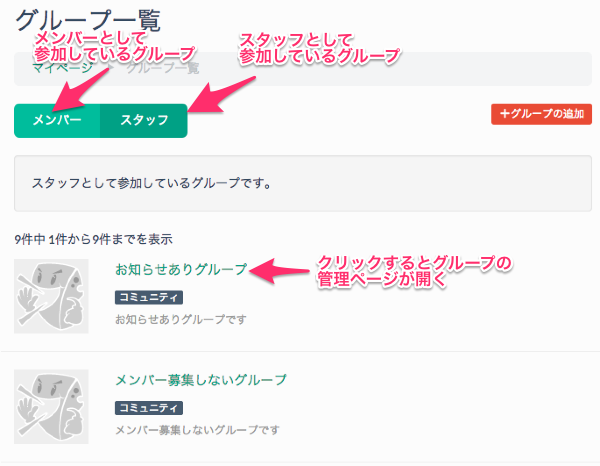Image resolution: width=600 pixels, height=466 pixels.
Task: Click the description お知らせありグループです
Action: click(181, 320)
